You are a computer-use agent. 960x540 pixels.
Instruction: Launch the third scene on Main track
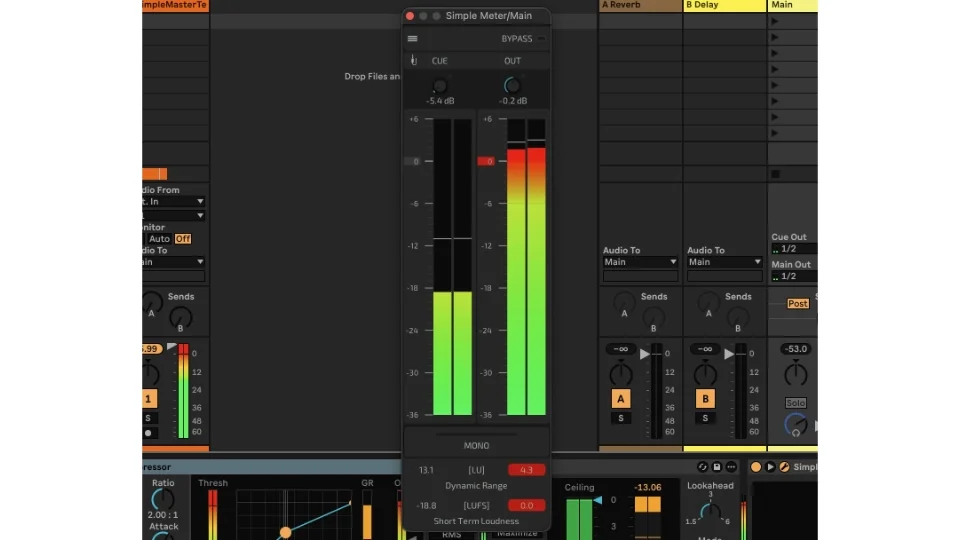point(775,53)
